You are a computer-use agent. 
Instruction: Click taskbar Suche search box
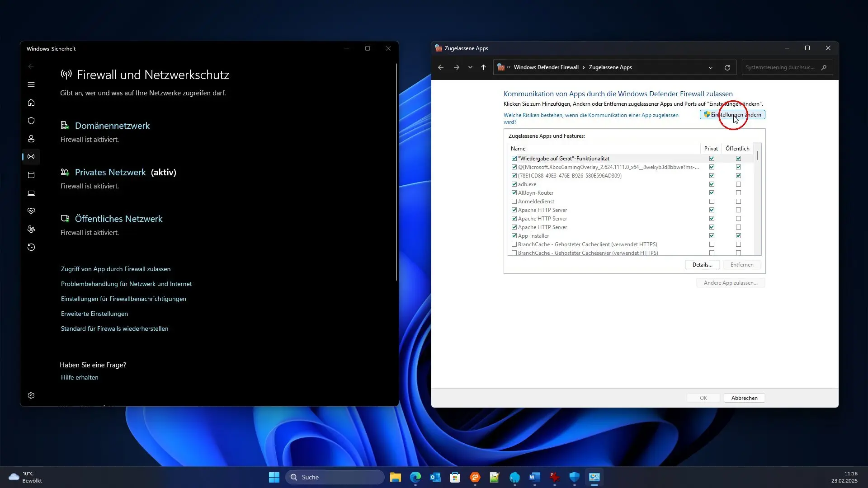click(x=335, y=477)
